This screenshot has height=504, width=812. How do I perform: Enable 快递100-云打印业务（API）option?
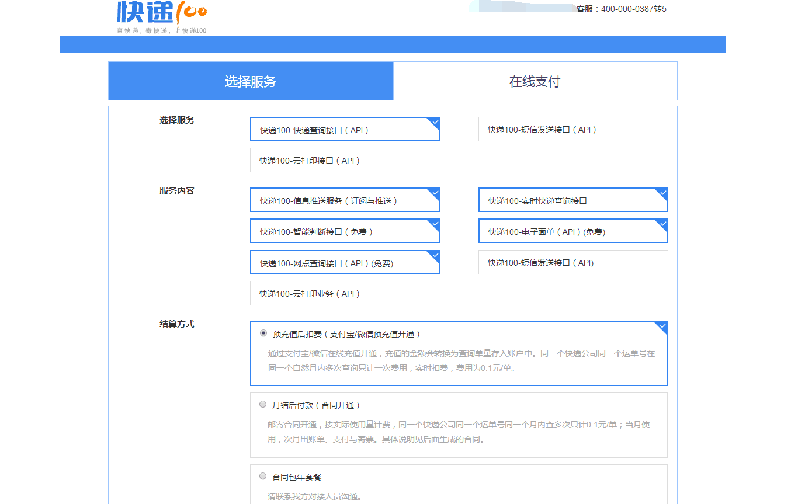point(345,294)
